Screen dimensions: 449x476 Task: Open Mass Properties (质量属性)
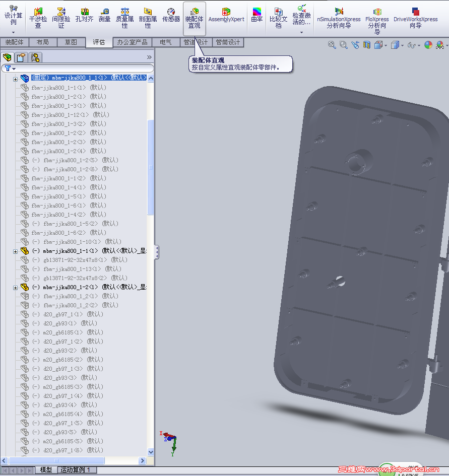coord(125,18)
